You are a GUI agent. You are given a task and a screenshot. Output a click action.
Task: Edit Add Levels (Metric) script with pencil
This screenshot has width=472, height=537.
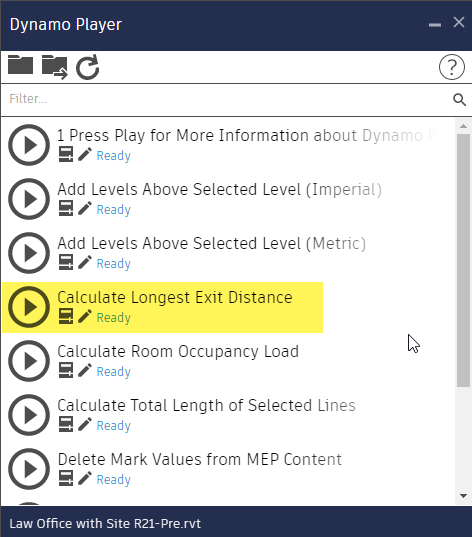[85, 262]
